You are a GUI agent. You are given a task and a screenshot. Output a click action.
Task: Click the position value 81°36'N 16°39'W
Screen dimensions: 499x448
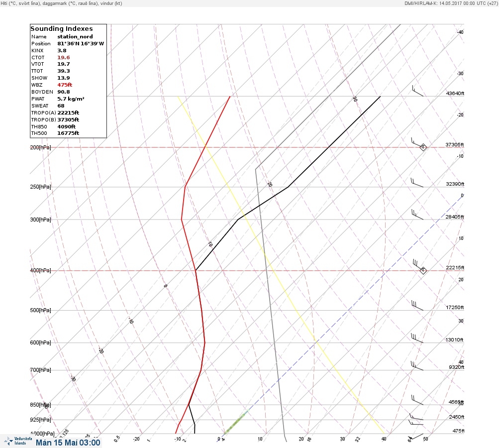tap(81, 44)
